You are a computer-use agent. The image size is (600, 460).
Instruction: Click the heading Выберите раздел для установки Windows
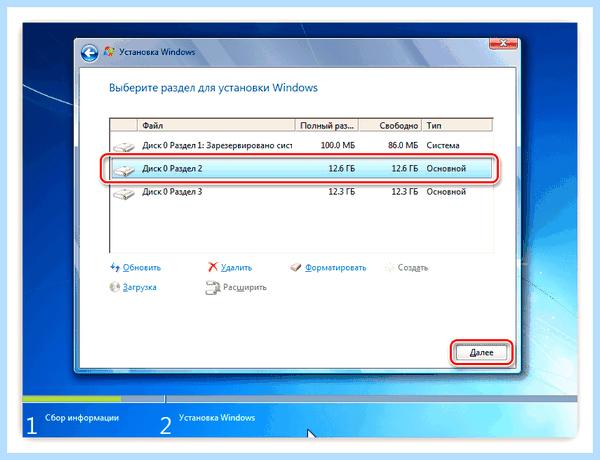coord(213,88)
